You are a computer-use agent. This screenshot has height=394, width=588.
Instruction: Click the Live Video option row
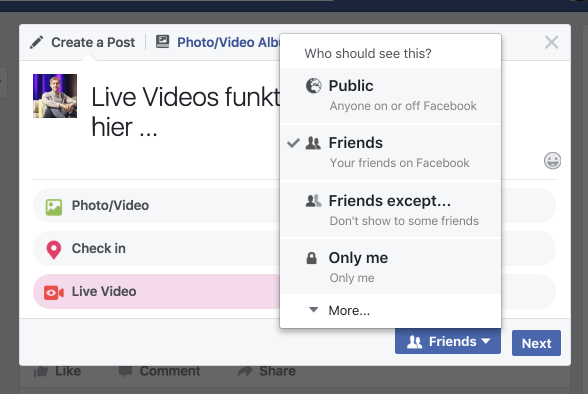[158, 292]
